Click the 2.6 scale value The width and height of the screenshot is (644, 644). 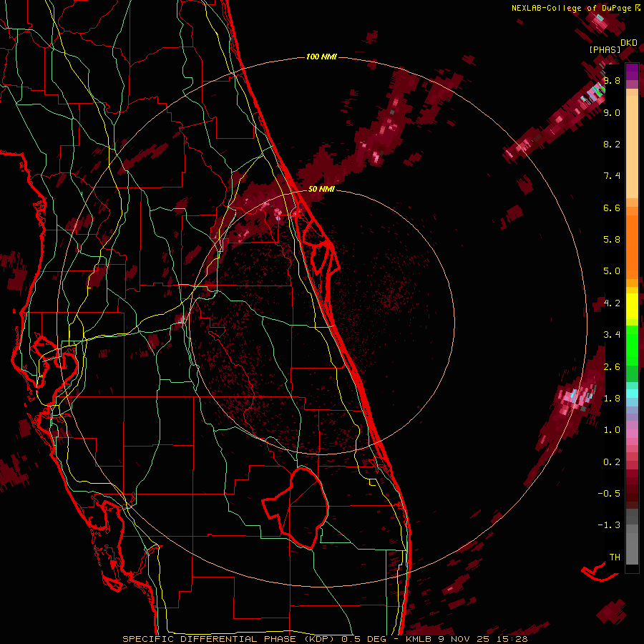(x=612, y=367)
